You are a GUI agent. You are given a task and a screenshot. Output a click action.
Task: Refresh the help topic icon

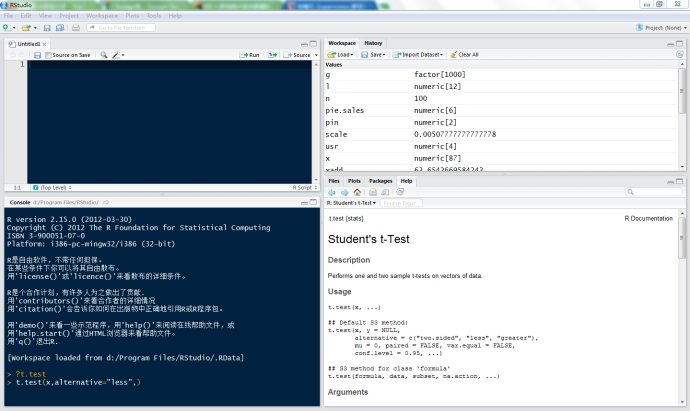(x=400, y=192)
